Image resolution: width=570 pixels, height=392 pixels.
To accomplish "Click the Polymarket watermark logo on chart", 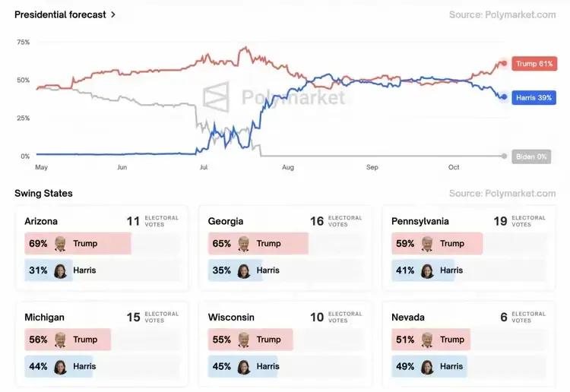I will (x=217, y=97).
